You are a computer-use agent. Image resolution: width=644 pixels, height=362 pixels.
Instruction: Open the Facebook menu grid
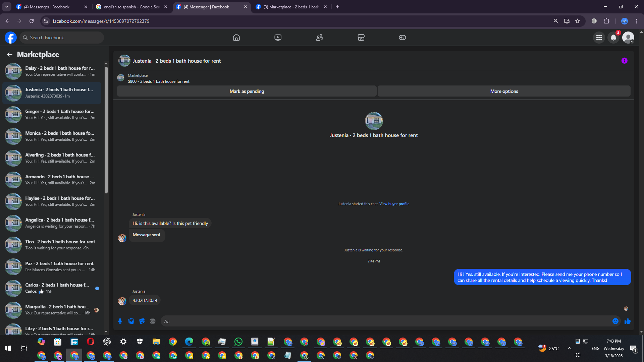pos(599,38)
